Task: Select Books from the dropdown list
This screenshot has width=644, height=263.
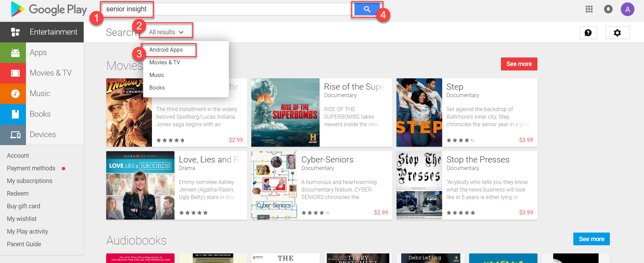Action: 157,88
